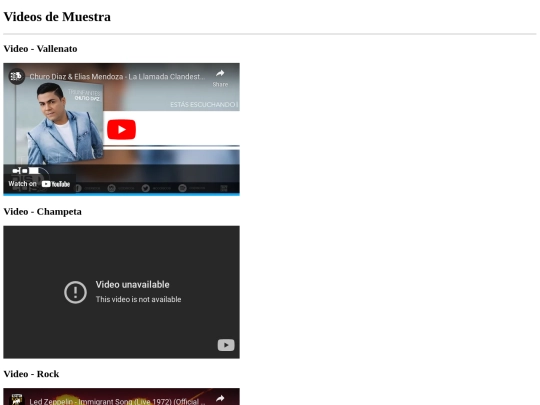Play the Vallenato video with red YouTube button
The image size is (540, 405).
[121, 129]
